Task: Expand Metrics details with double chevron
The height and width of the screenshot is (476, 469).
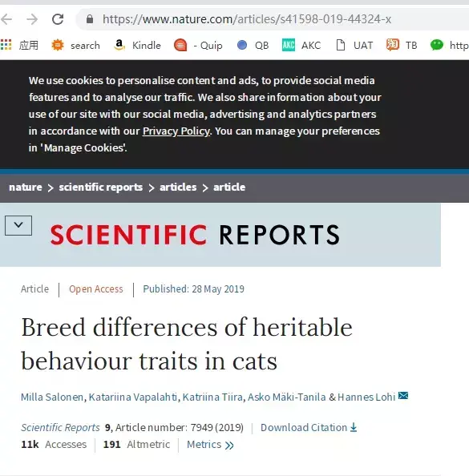Action: click(x=210, y=445)
